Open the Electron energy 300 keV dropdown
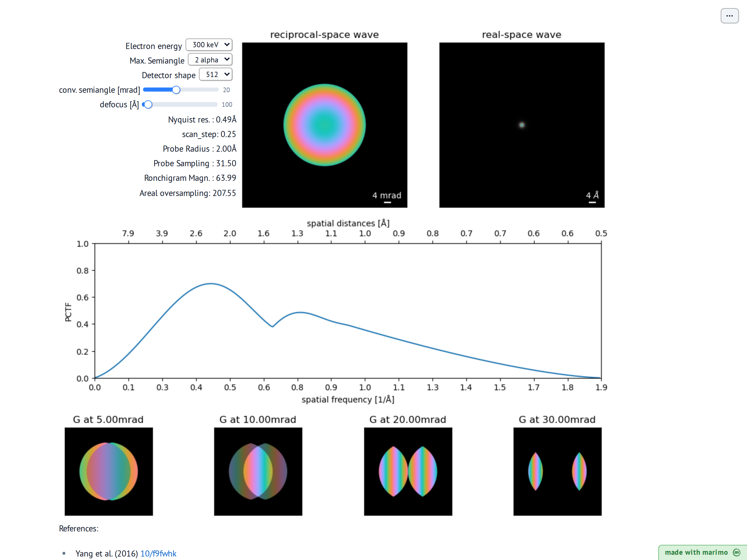Screen dimensions: 747x560 [x=209, y=45]
